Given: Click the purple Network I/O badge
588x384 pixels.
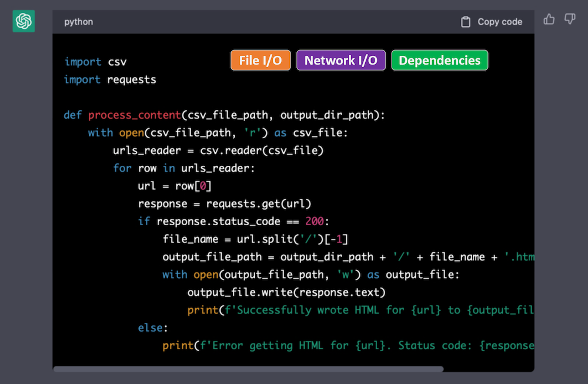Looking at the screenshot, I should click(341, 59).
